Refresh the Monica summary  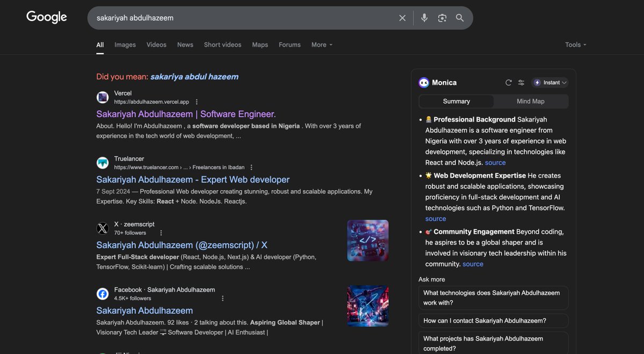509,83
